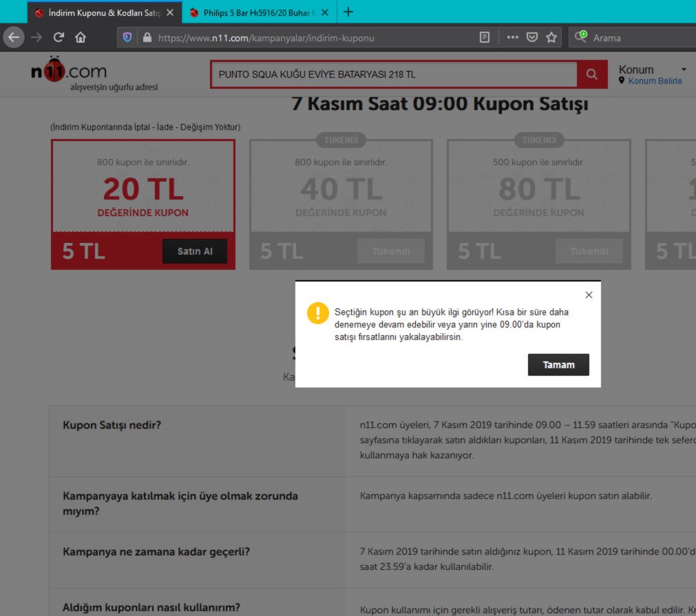696x616 pixels.
Task: Close the Philips 5 Bar Buhar tab
Action: tap(325, 13)
